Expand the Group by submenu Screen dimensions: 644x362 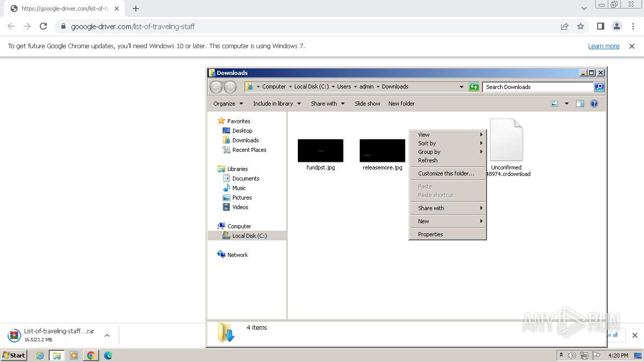[448, 152]
